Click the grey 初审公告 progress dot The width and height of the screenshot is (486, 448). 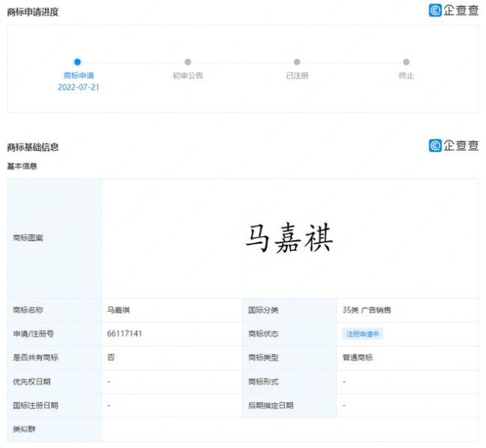[x=188, y=62]
